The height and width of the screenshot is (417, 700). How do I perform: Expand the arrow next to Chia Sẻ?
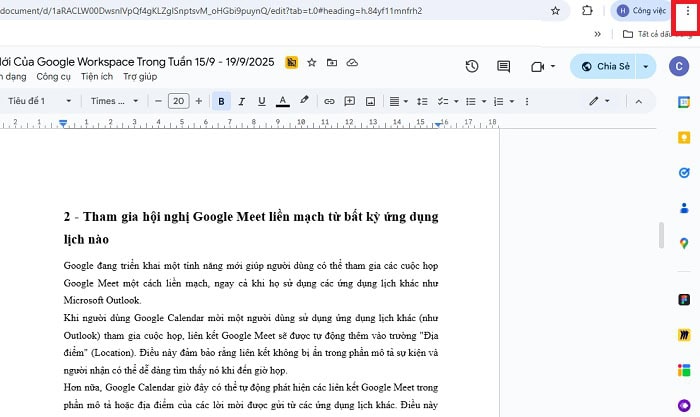pos(646,67)
